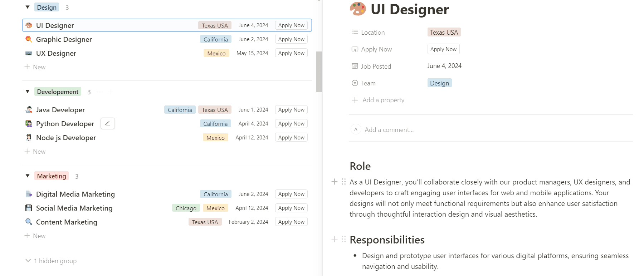Click the May 15, 2024 date cell
The height and width of the screenshot is (276, 644).
pos(252,53)
